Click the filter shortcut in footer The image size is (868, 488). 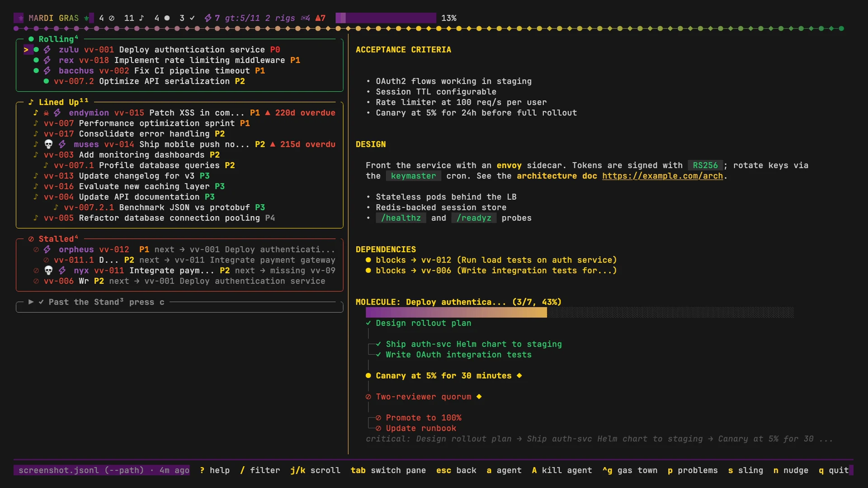[x=260, y=470]
